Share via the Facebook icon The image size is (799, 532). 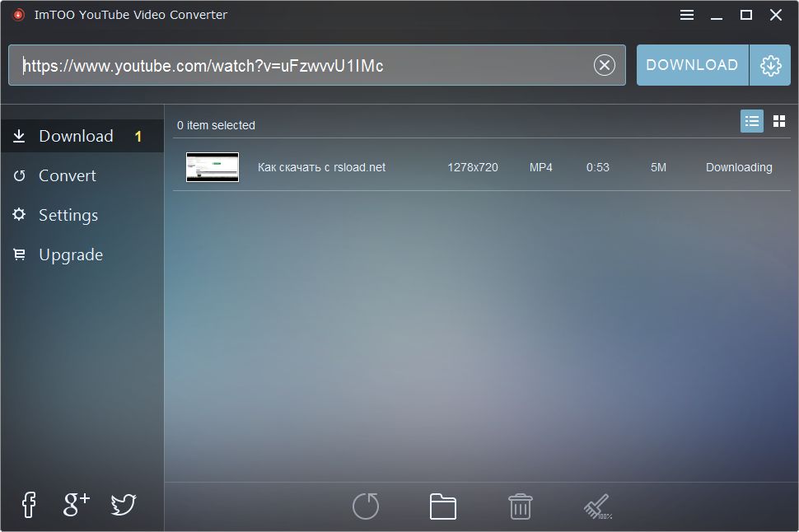click(28, 505)
